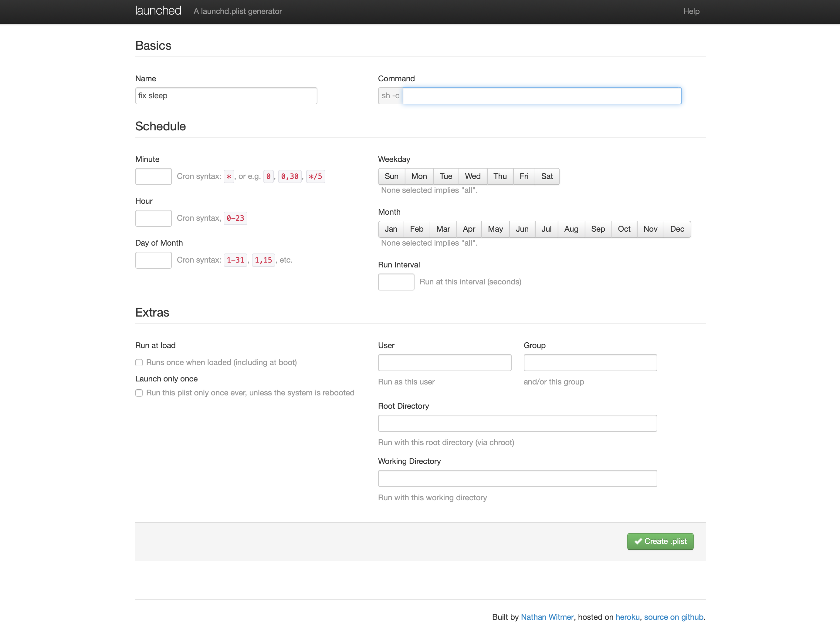Image resolution: width=840 pixels, height=641 pixels.
Task: Check the Launch only once checkbox
Action: tap(139, 393)
